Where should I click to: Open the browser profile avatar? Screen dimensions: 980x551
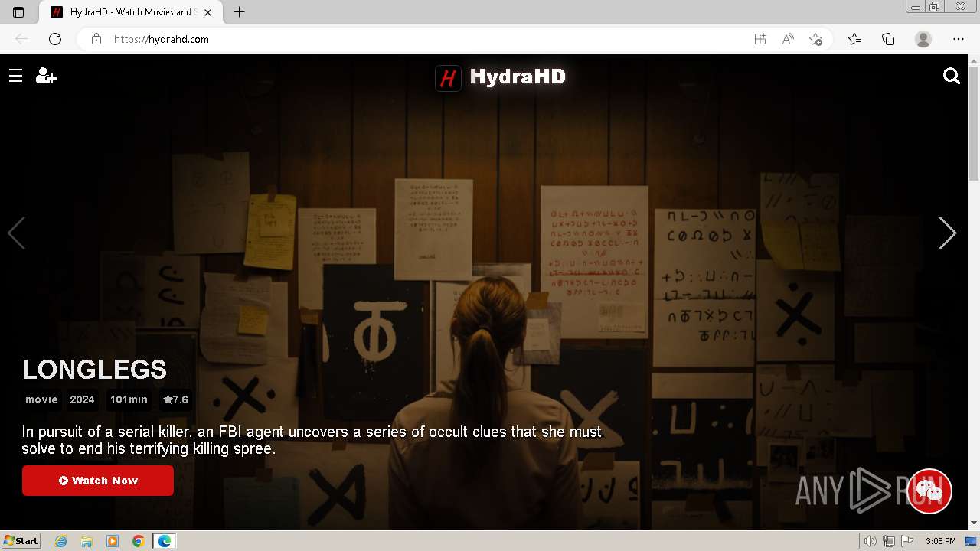click(x=923, y=39)
